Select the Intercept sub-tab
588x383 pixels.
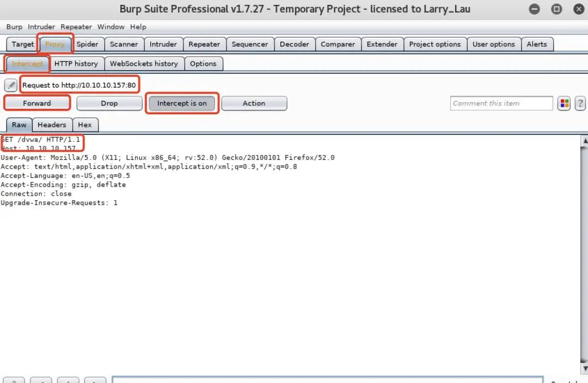(x=27, y=64)
